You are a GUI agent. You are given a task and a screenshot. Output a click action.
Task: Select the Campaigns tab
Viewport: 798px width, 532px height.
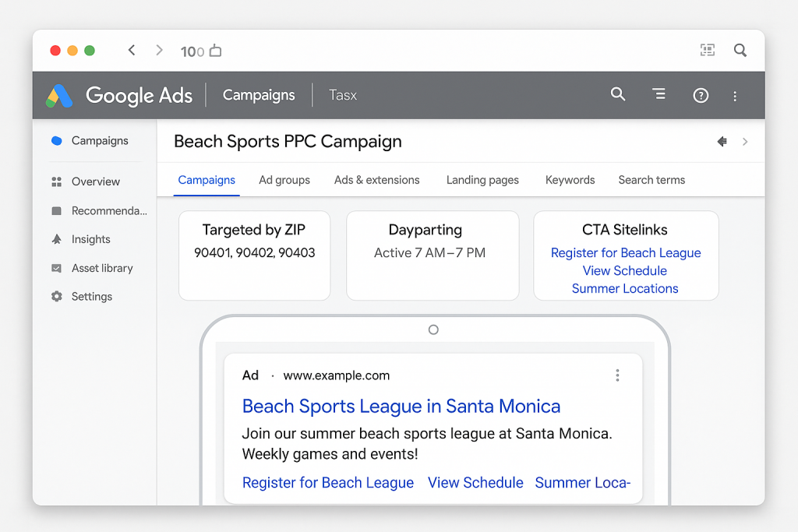[207, 180]
